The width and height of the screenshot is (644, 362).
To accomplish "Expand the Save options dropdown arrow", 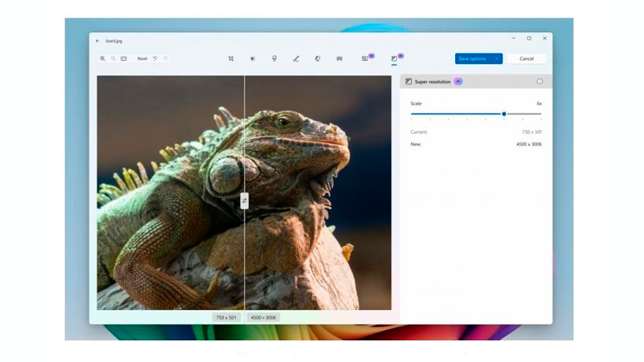I will pyautogui.click(x=497, y=59).
